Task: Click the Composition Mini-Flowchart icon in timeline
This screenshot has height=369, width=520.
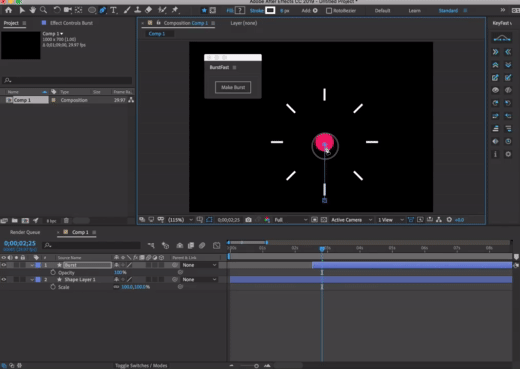Action: 151,246
